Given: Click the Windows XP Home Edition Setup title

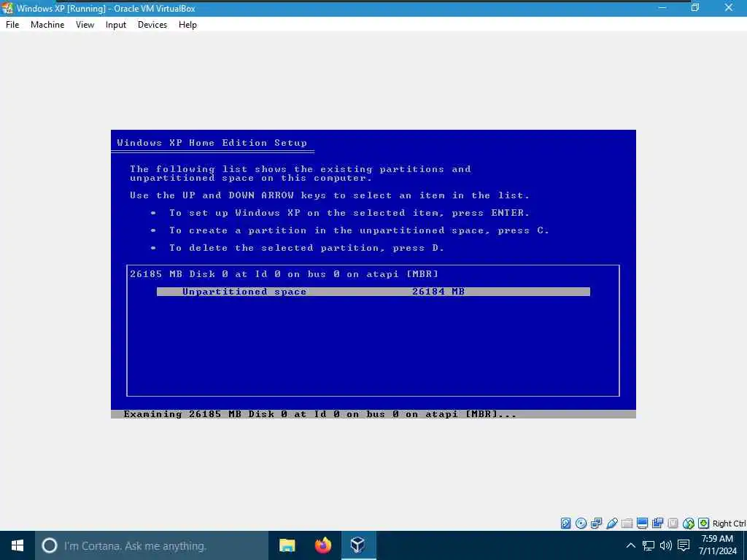Looking at the screenshot, I should 212,143.
